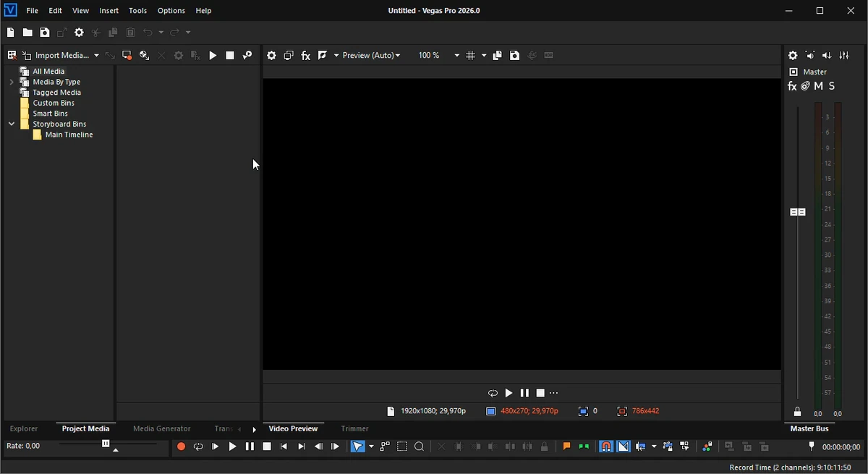Image resolution: width=868 pixels, height=474 pixels.
Task: Select the Zoom Edit magnifier tool
Action: tap(420, 447)
